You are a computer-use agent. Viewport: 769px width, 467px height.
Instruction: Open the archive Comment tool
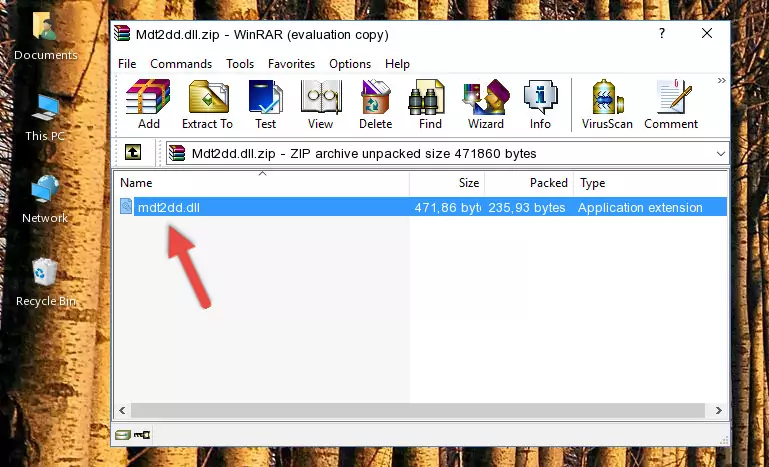[x=671, y=104]
